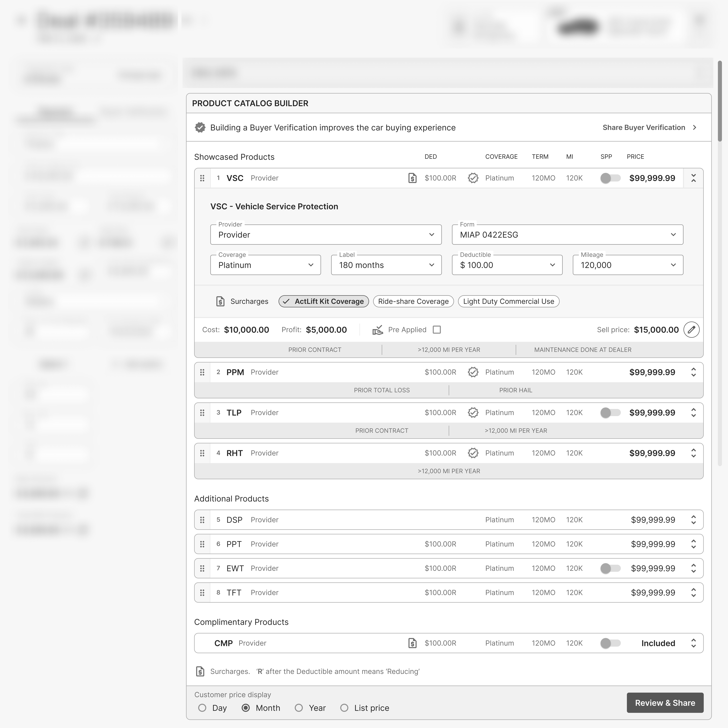Click the PRIOR CONTRACT tag under VSC
The image size is (728, 728).
[x=315, y=350]
